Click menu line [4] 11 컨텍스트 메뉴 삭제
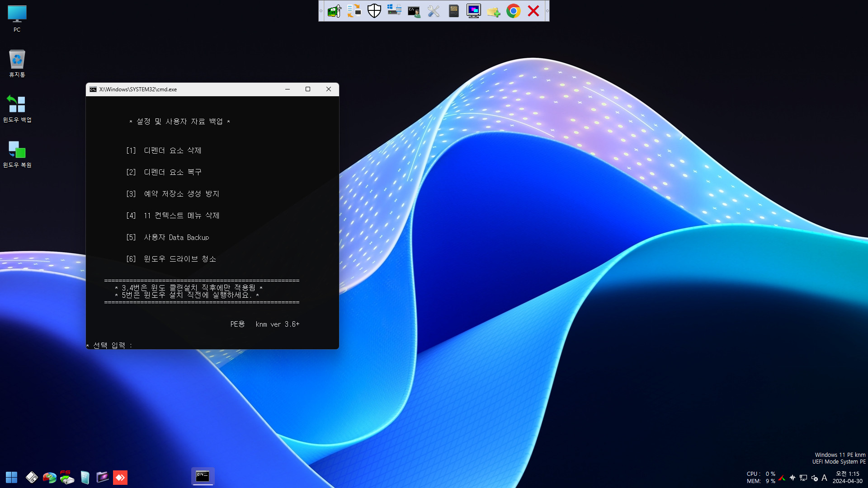 coord(173,216)
